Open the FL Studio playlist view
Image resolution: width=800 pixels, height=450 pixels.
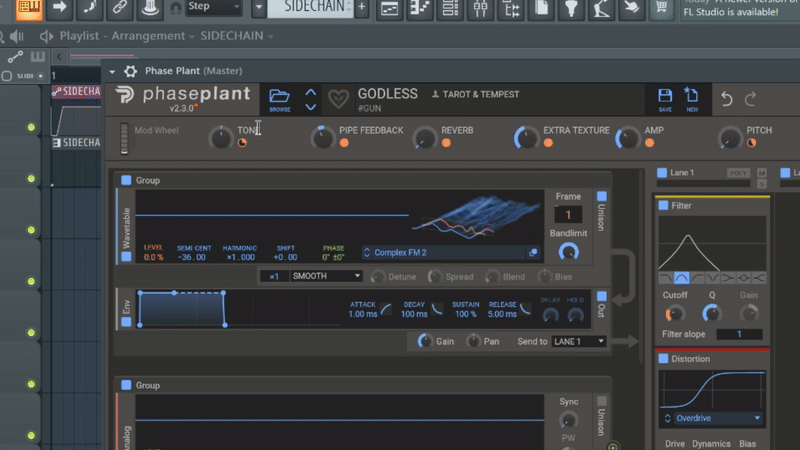389,8
